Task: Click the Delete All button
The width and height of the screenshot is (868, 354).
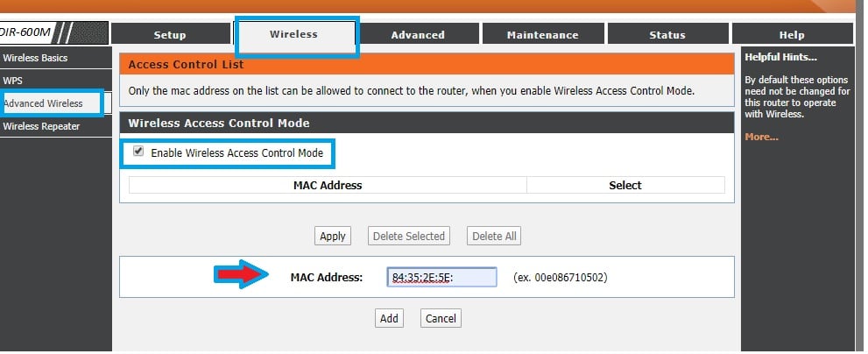Action: pyautogui.click(x=494, y=236)
